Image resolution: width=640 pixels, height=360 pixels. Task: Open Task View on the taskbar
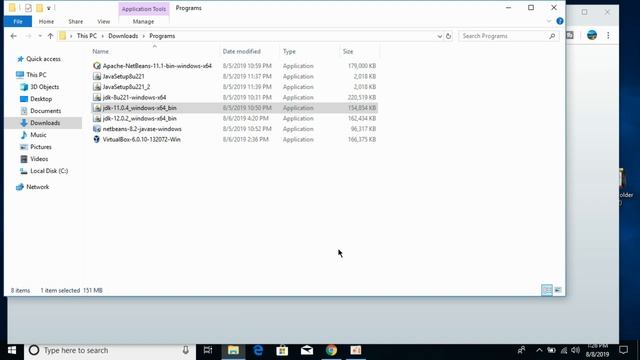(x=208, y=350)
